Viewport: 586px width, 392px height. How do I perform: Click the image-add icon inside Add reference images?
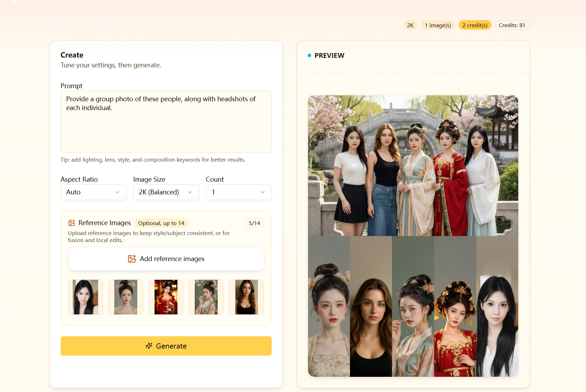click(132, 259)
